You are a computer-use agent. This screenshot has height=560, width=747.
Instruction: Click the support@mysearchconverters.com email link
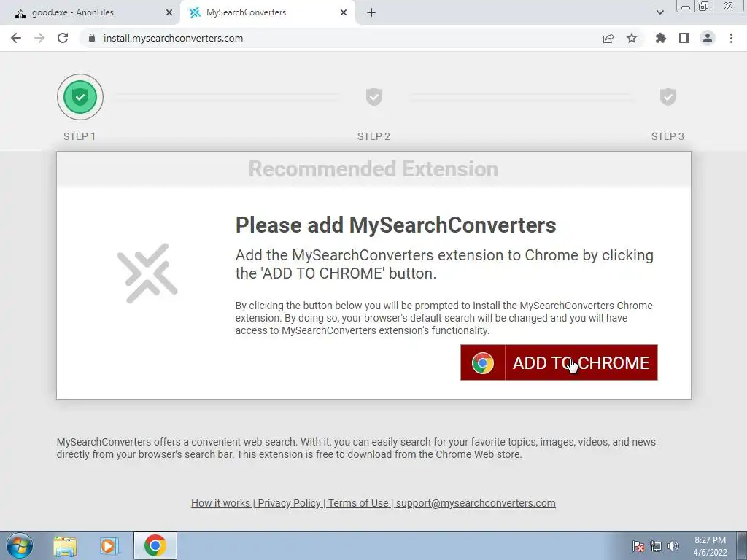476,503
